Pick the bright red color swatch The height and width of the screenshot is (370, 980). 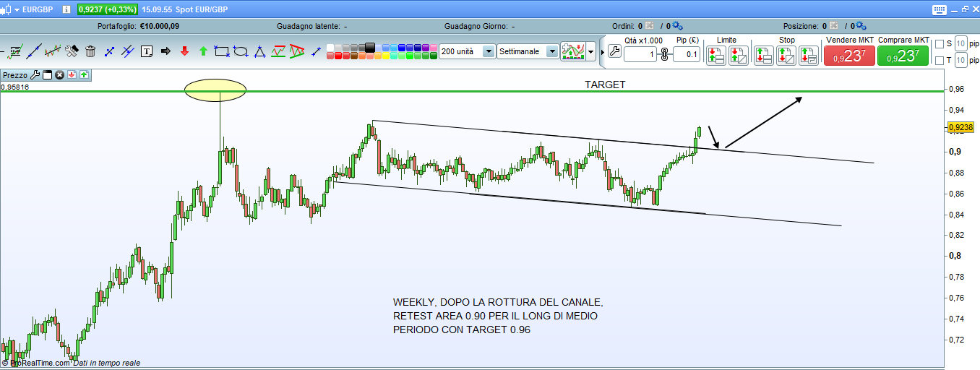click(337, 56)
